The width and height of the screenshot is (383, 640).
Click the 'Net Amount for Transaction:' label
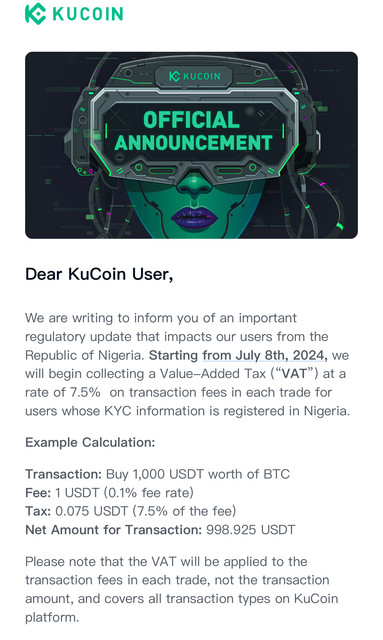coord(114,530)
